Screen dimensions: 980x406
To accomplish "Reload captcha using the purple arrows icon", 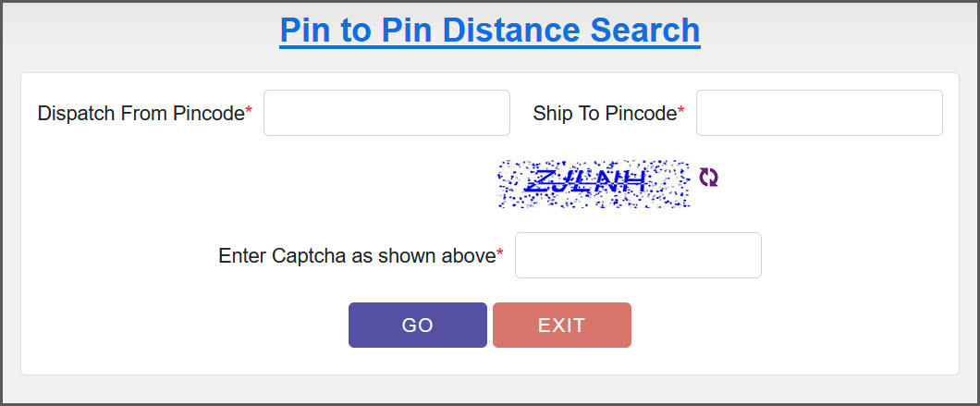I will tap(708, 177).
